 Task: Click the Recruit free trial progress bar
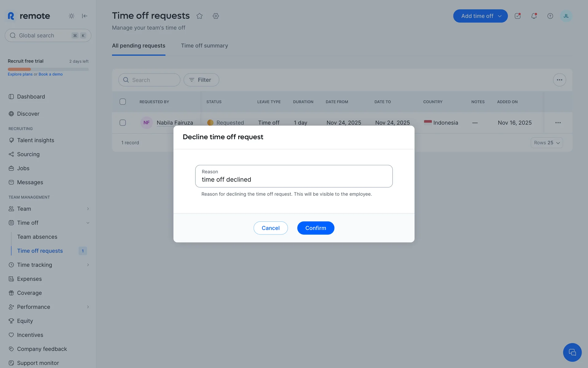pyautogui.click(x=48, y=69)
